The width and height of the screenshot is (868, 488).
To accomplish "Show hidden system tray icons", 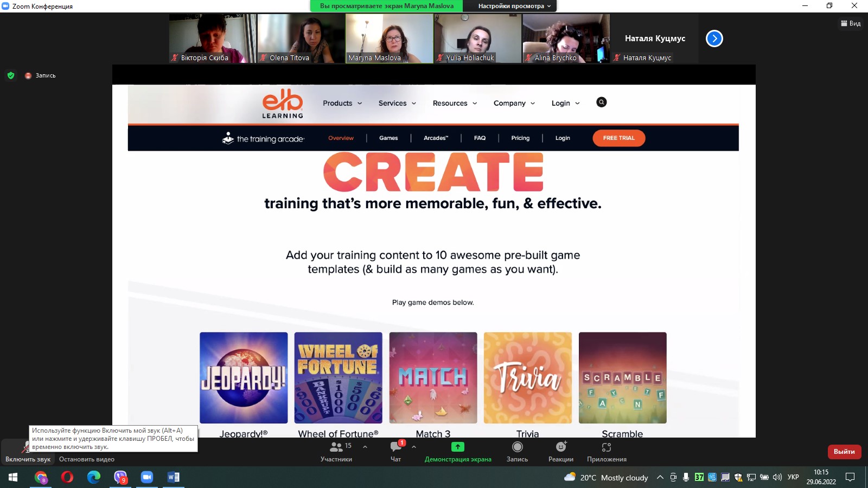I will coord(660,477).
